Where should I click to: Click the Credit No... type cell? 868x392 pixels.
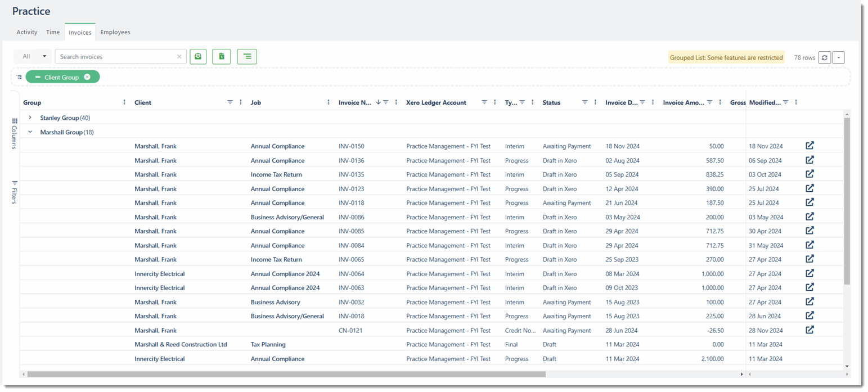point(520,331)
